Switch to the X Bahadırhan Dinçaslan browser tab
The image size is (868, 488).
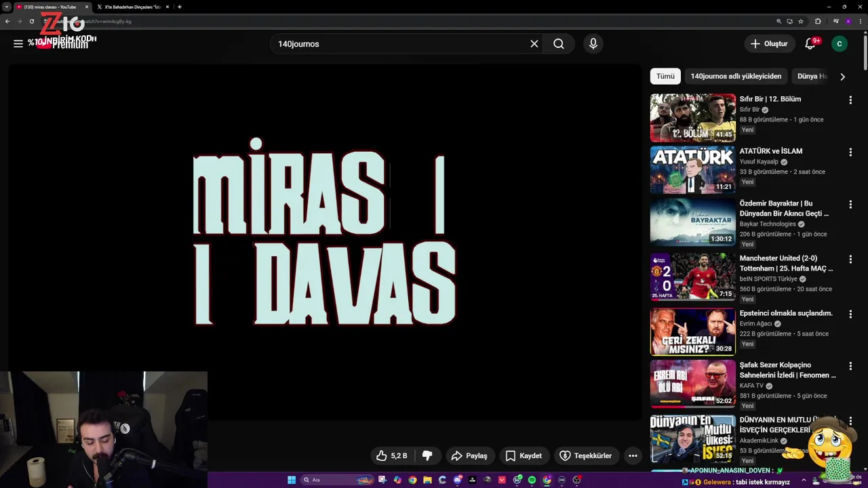click(x=133, y=7)
